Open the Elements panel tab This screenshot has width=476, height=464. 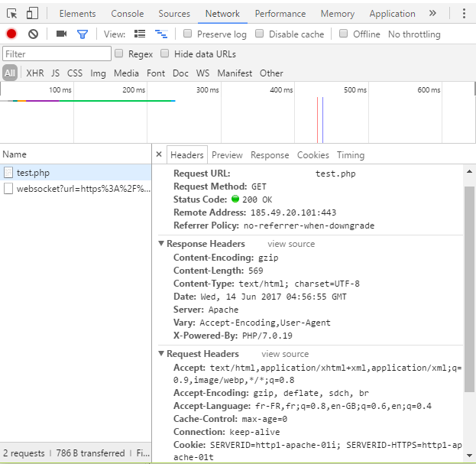[77, 14]
